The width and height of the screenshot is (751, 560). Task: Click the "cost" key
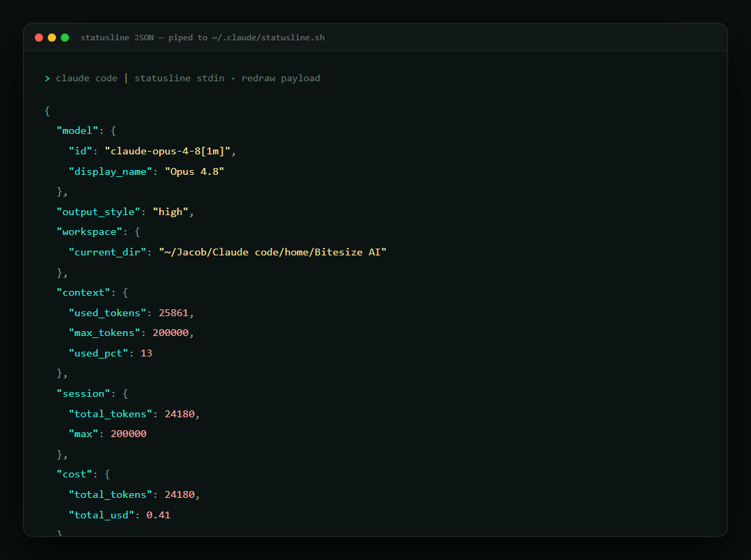click(x=74, y=474)
